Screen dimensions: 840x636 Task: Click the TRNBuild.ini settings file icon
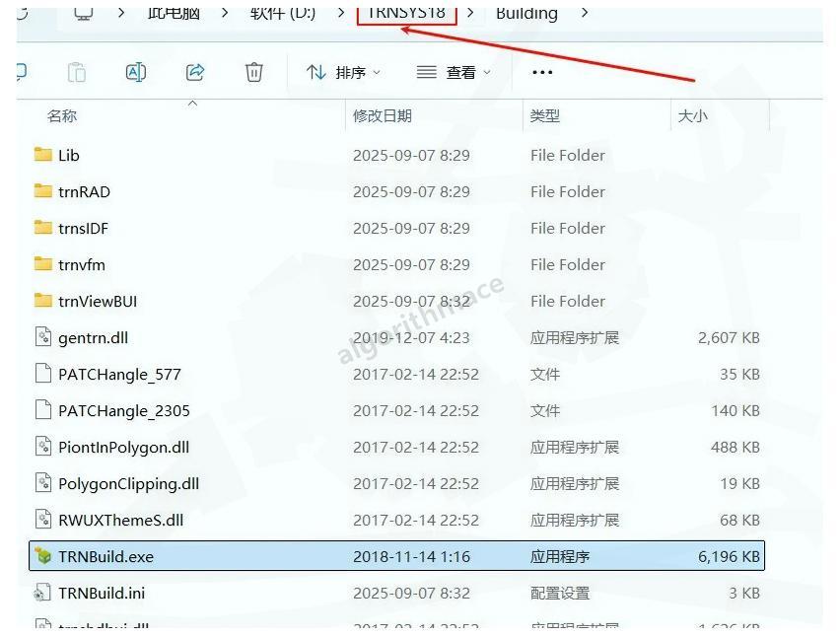43,593
